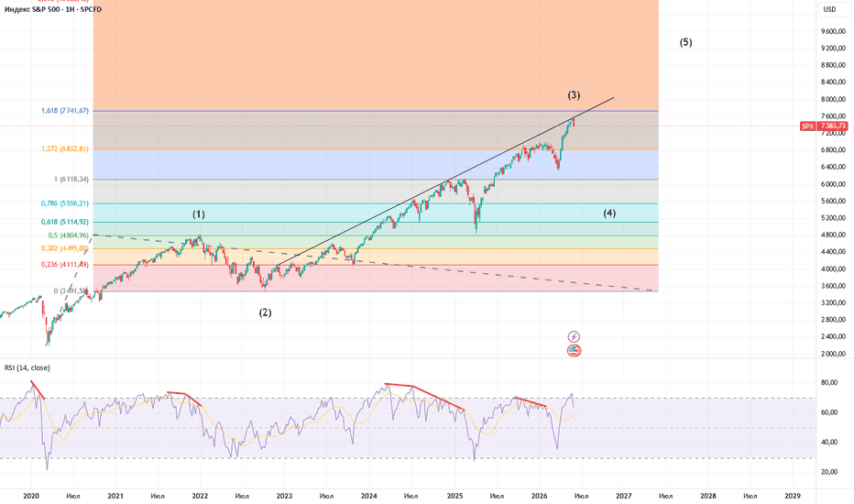The width and height of the screenshot is (854, 504).
Task: Click 2028 on the time axis
Action: pyautogui.click(x=708, y=496)
